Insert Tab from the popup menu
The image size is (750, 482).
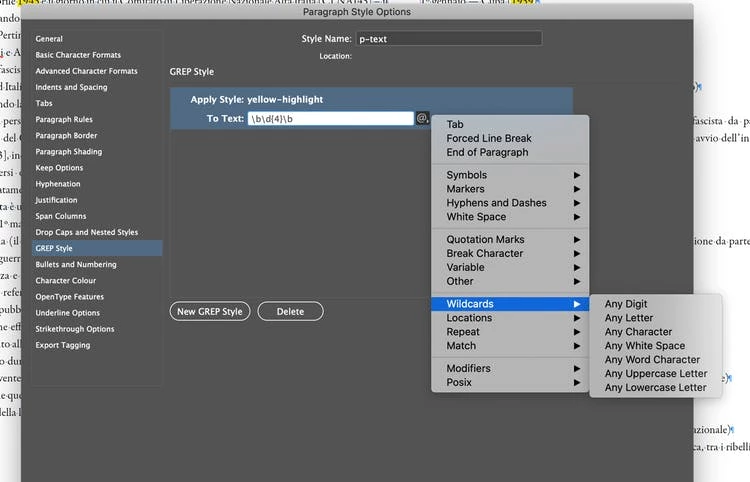(x=510, y=124)
